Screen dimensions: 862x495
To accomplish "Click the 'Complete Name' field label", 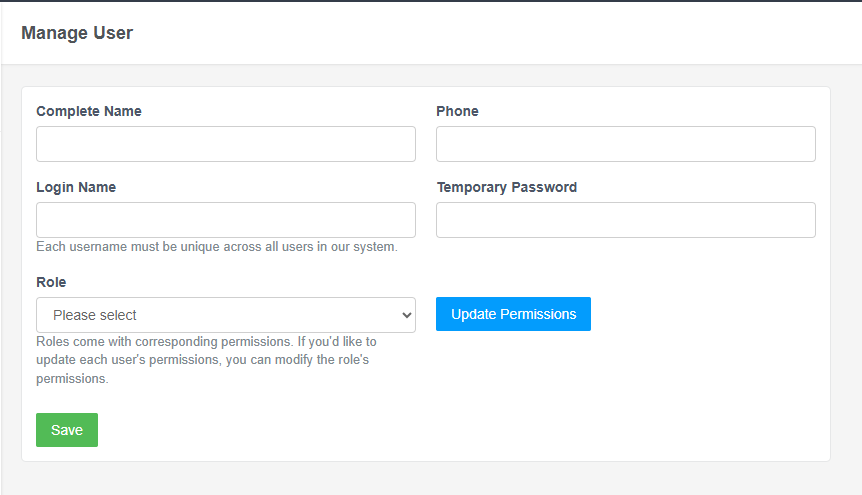I will pyautogui.click(x=89, y=111).
